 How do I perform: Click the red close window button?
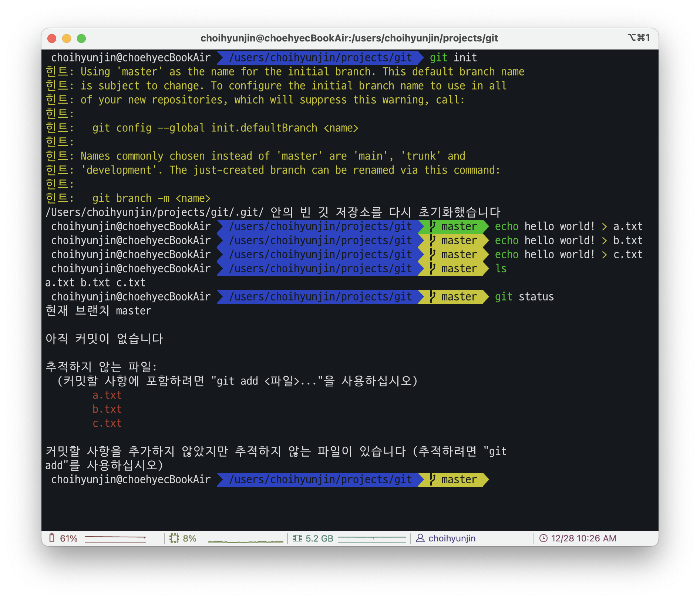click(52, 38)
